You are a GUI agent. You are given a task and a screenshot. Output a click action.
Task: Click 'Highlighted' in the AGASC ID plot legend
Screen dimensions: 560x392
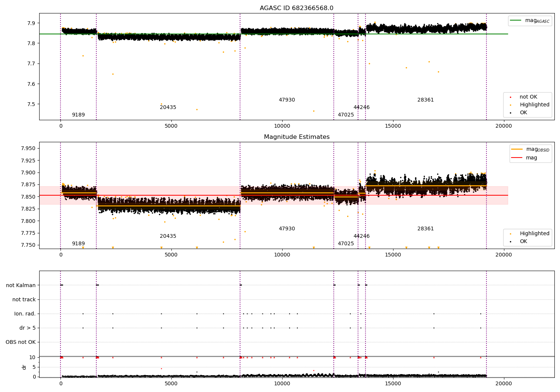click(535, 105)
